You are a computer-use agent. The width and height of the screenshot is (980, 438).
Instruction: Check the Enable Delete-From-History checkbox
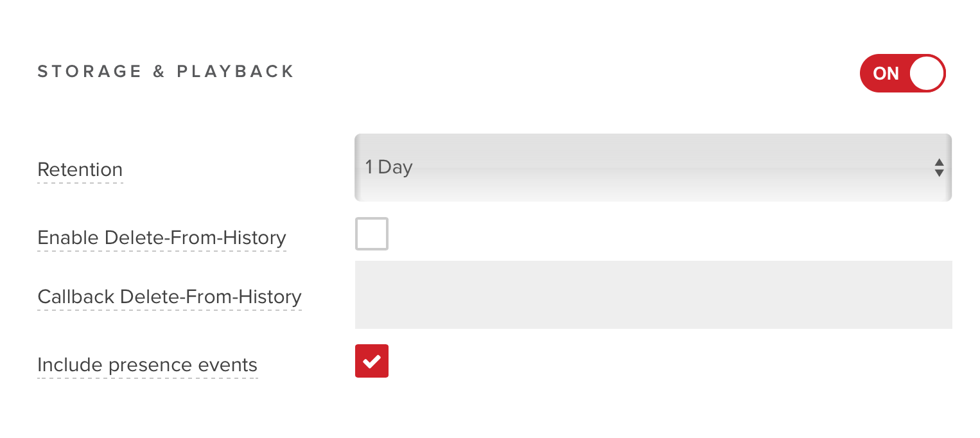click(372, 234)
